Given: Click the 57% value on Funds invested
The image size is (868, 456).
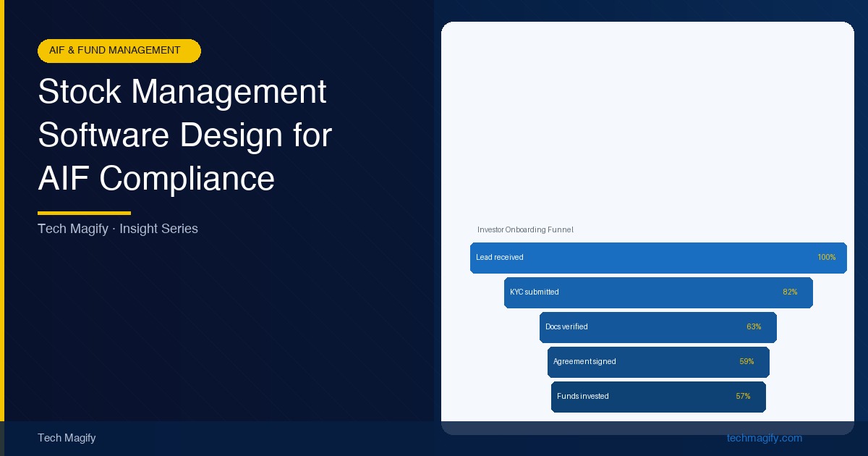Looking at the screenshot, I should pos(743,397).
